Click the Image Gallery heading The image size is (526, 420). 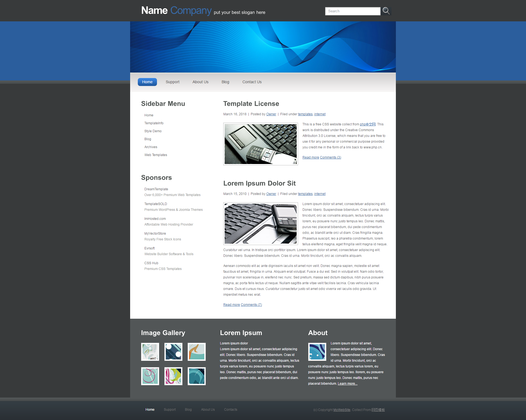tap(163, 333)
